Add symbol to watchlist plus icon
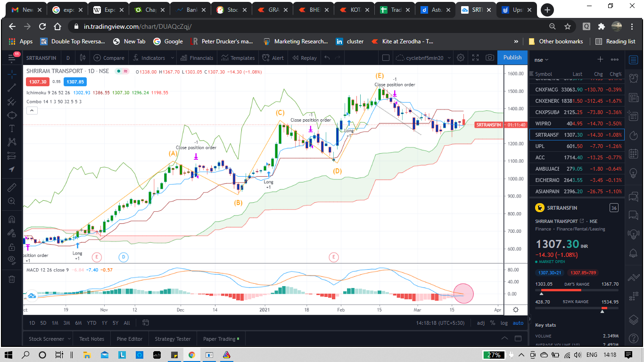 point(600,59)
